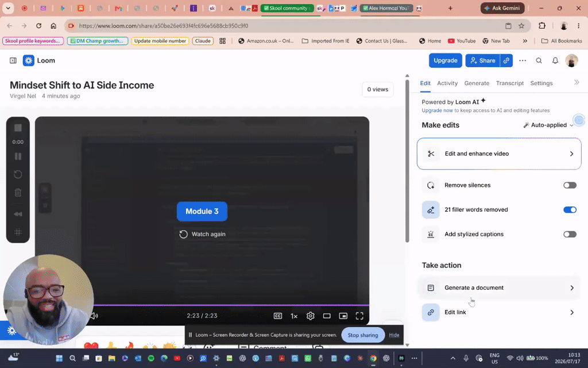
Task: Show more bookmarks with the chevron
Action: (x=525, y=41)
